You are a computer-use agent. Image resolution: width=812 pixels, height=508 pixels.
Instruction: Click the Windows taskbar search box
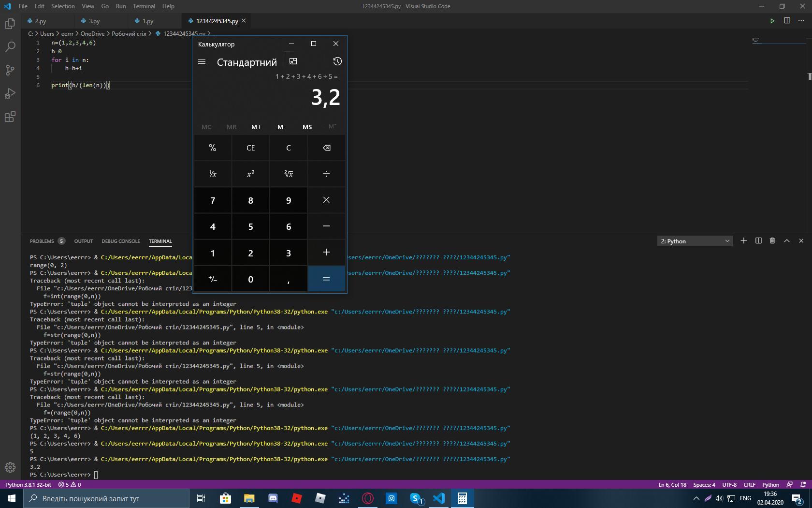tap(106, 498)
